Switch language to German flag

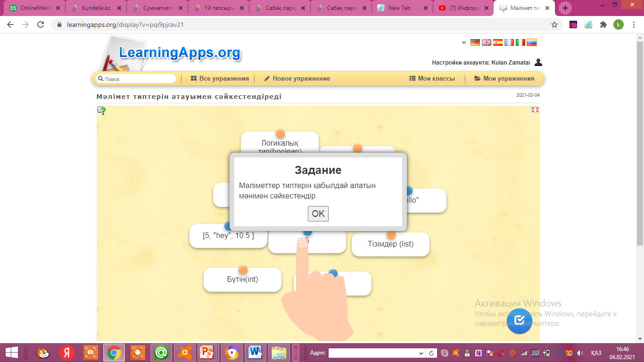pos(475,42)
